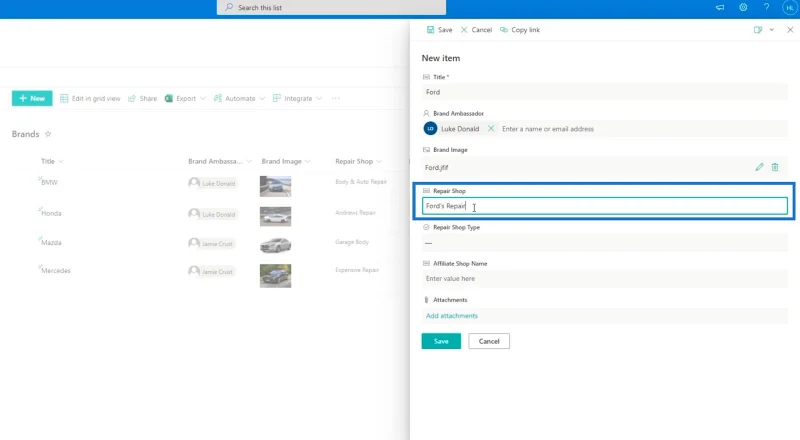The width and height of the screenshot is (800, 440).
Task: Favorite the Brands list star
Action: (x=48, y=134)
